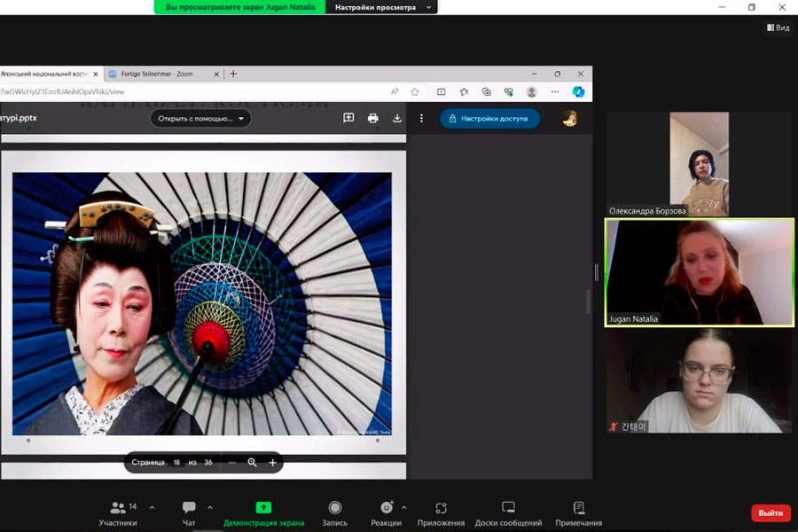Open the Настройки просмотра dropdown
The width and height of the screenshot is (798, 532).
[381, 7]
